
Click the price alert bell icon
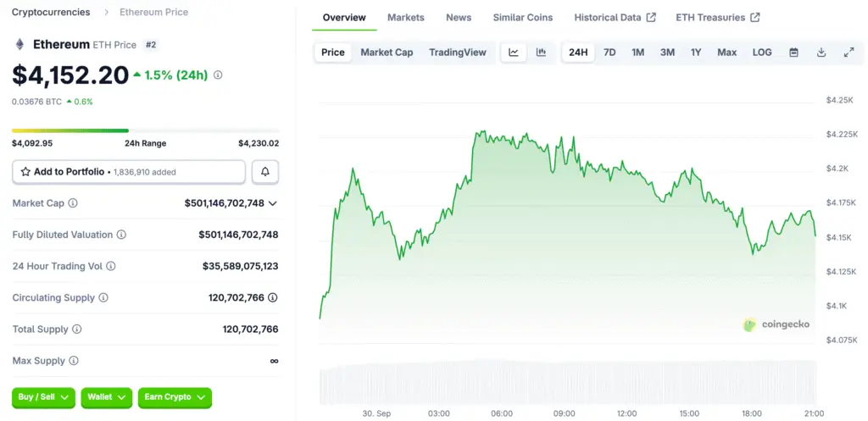click(265, 172)
